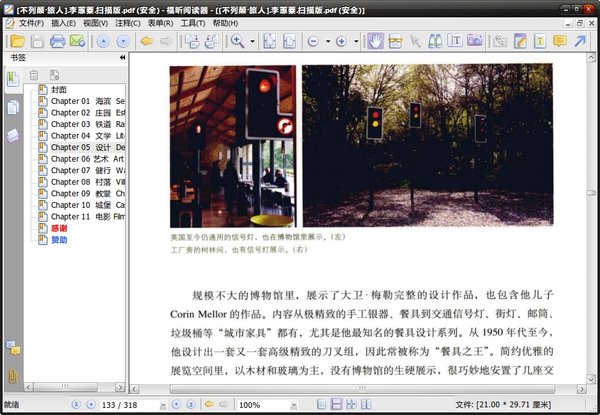
Task: Switch to continuous facing pages layout
Action: click(x=366, y=404)
